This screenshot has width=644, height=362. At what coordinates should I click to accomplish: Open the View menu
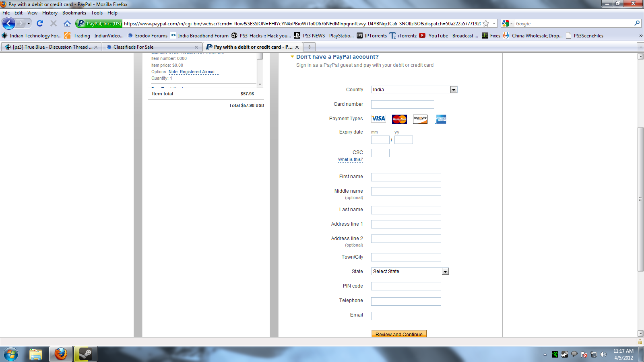32,13
